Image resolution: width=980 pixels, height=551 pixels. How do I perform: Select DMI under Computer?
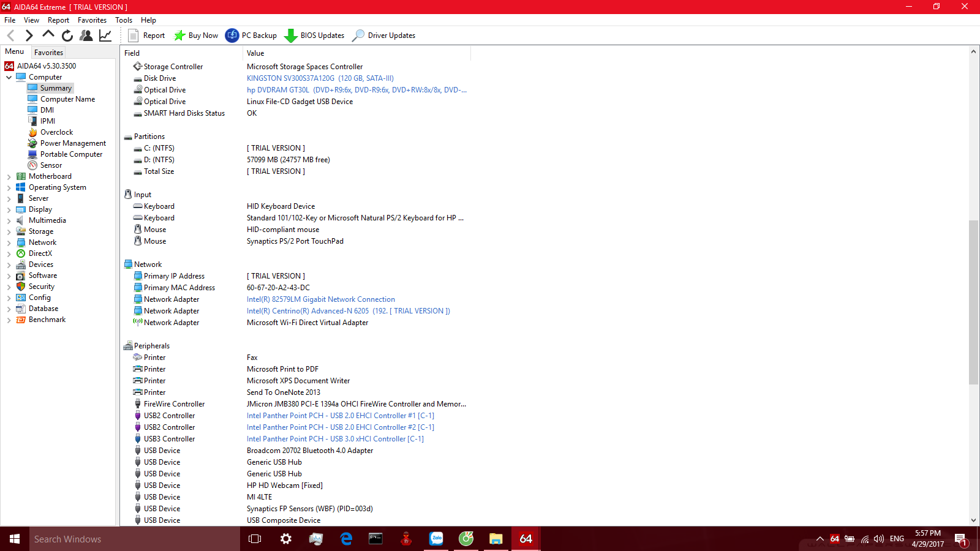point(47,110)
